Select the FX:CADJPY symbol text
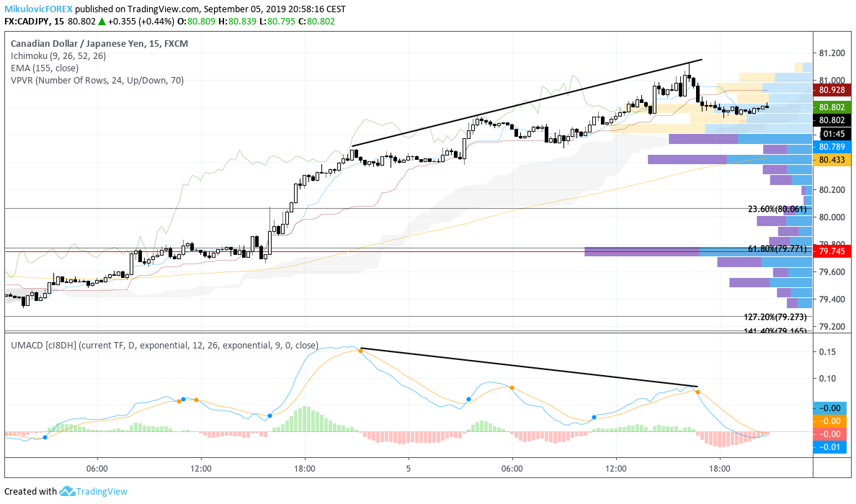856x504 pixels. (x=27, y=22)
